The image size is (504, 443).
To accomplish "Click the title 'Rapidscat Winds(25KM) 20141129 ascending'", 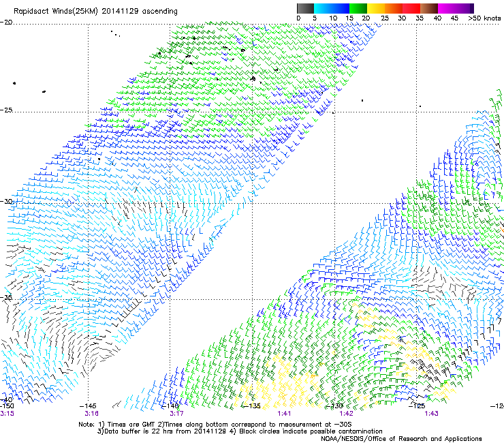I will pyautogui.click(x=95, y=12).
